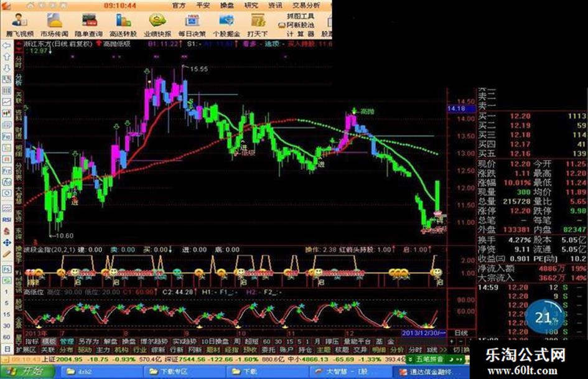The image size is (588, 379).
Task: Switch to the 大智慧 vertical tab
Action: 19,195
